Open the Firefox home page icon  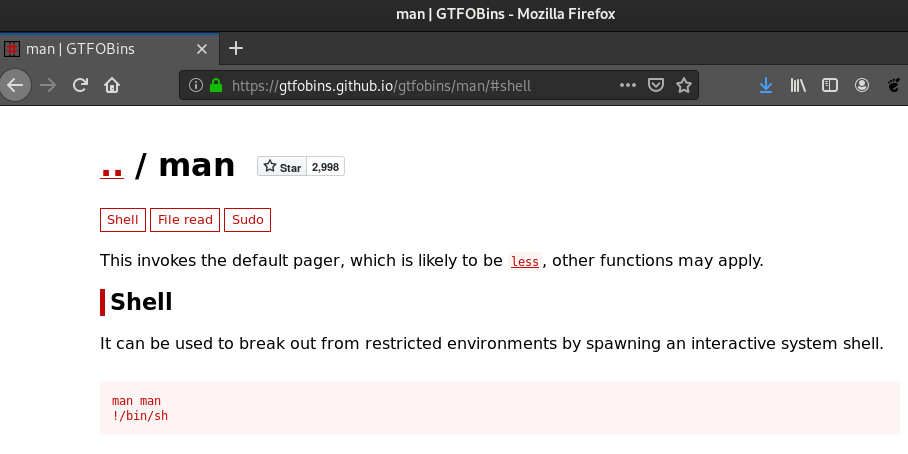coord(112,86)
